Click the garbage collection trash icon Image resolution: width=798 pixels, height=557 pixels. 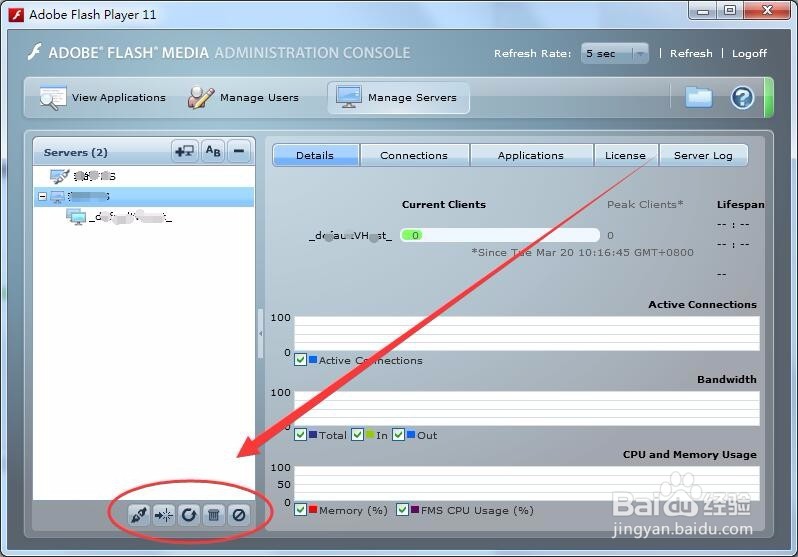click(x=214, y=515)
